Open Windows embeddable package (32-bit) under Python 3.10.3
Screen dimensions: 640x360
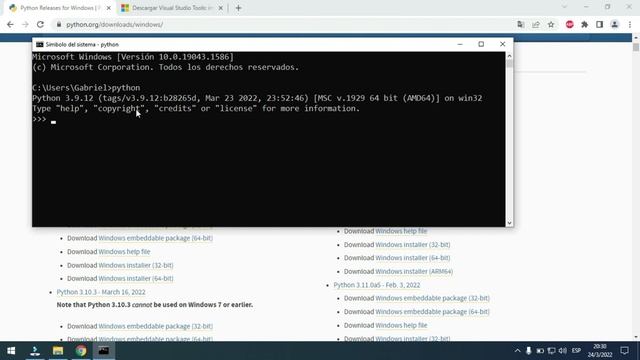[x=156, y=326]
